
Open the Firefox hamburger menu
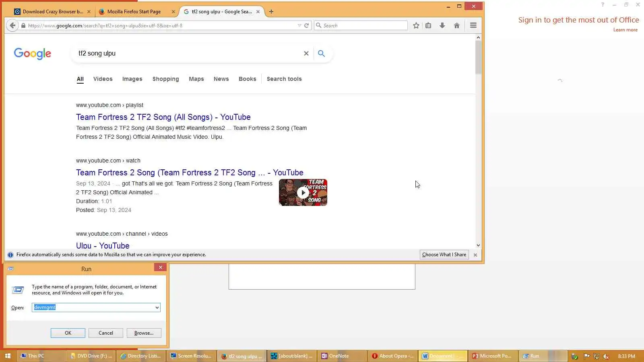click(x=473, y=25)
